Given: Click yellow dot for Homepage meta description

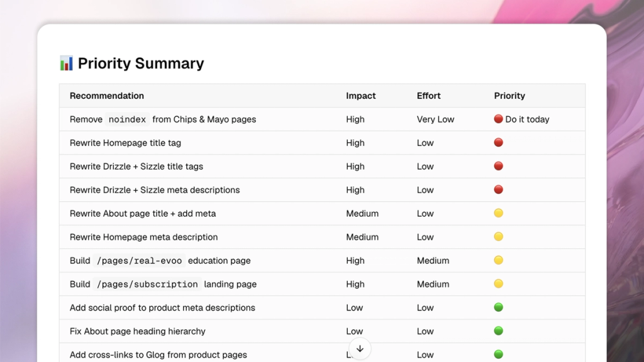Looking at the screenshot, I should [498, 236].
